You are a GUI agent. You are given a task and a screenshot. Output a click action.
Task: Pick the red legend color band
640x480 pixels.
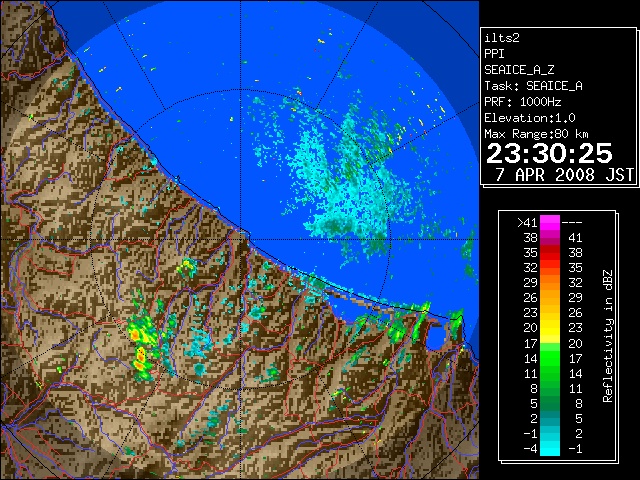550,253
